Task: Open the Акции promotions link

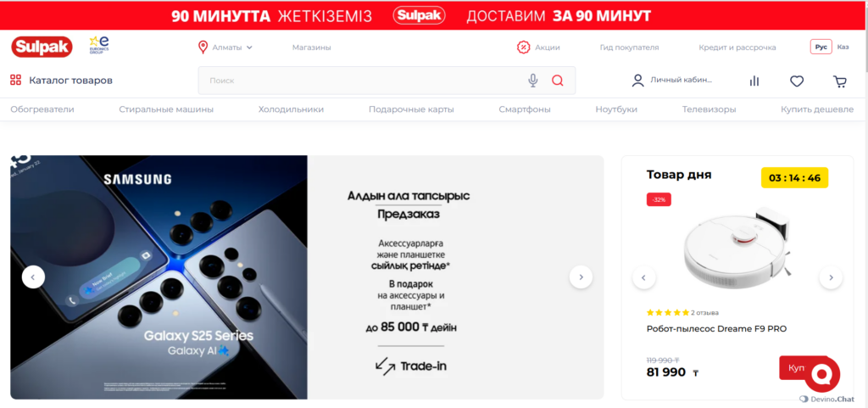Action: 538,47
